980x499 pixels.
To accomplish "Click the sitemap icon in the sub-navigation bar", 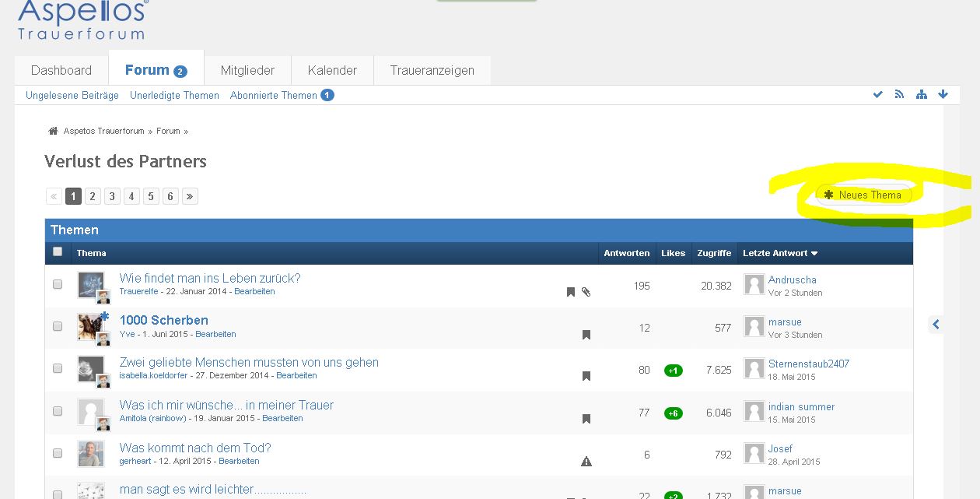I will pyautogui.click(x=921, y=95).
